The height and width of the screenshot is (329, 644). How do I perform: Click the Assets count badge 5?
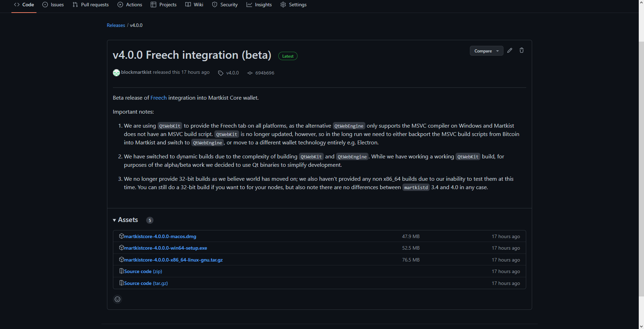(x=150, y=220)
